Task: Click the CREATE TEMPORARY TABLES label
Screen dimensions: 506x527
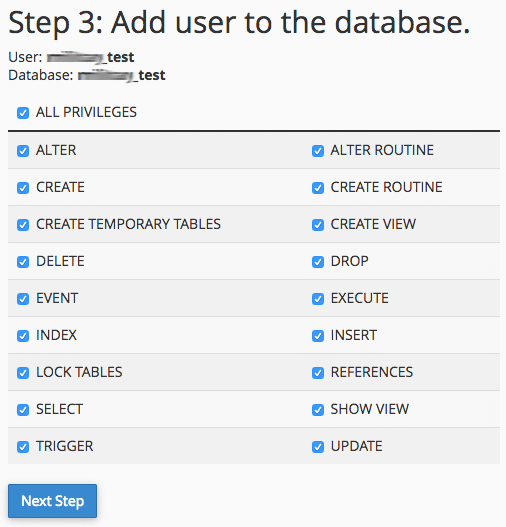Action: click(128, 224)
